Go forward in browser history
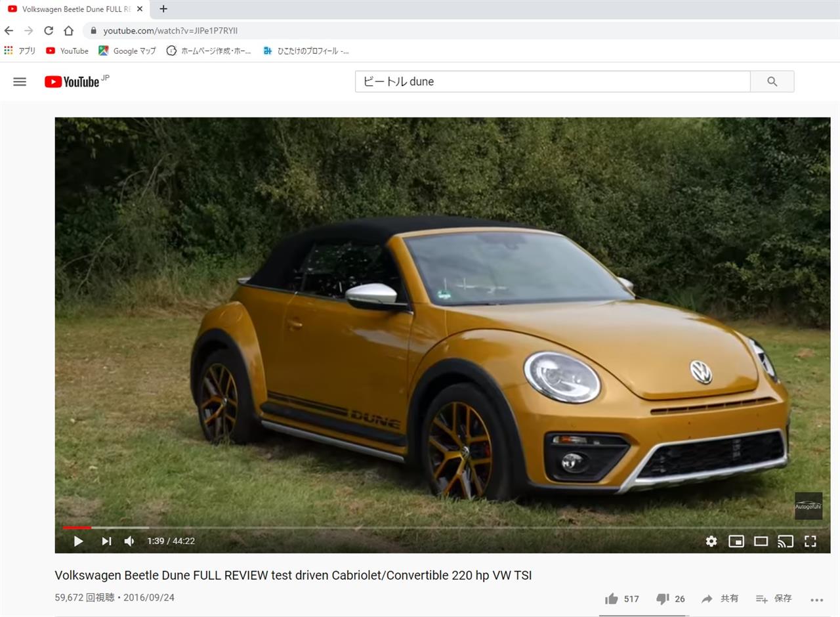Viewport: 840px width, 617px height. tap(28, 30)
